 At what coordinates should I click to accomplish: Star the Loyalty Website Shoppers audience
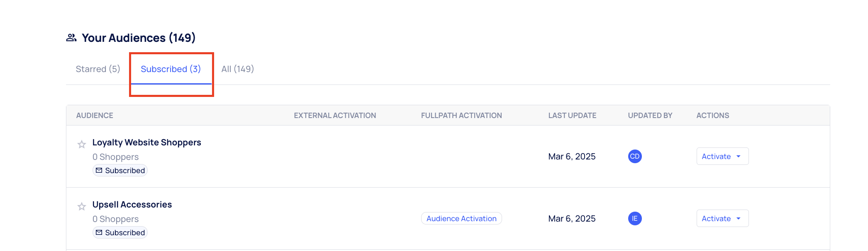[x=82, y=145]
